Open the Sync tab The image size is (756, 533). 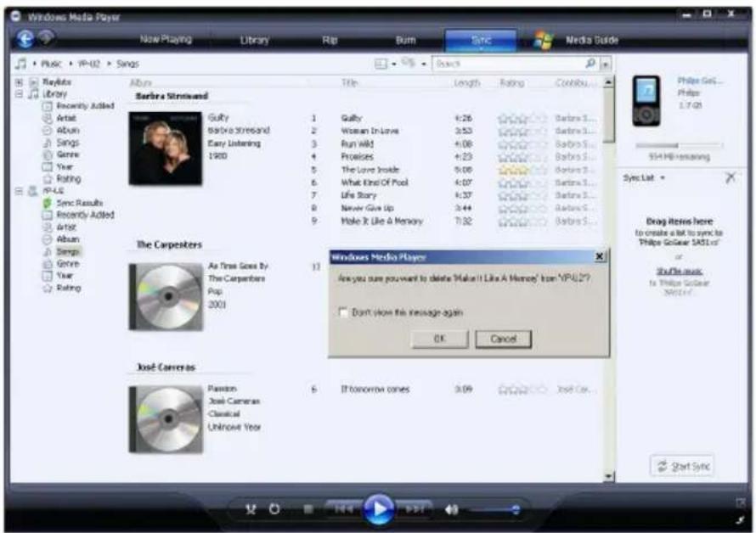[x=481, y=40]
